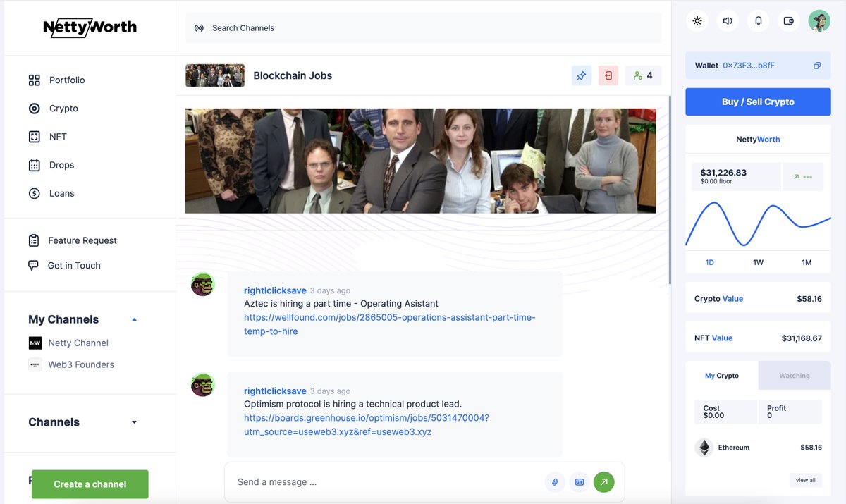This screenshot has height=504, width=846.
Task: Open the Netty Channel
Action: click(x=78, y=343)
